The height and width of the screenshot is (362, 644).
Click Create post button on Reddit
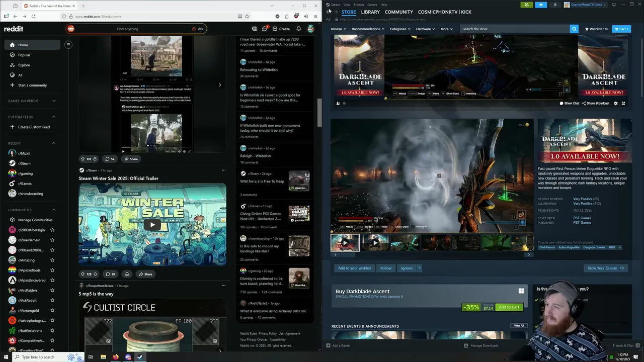pos(281,29)
